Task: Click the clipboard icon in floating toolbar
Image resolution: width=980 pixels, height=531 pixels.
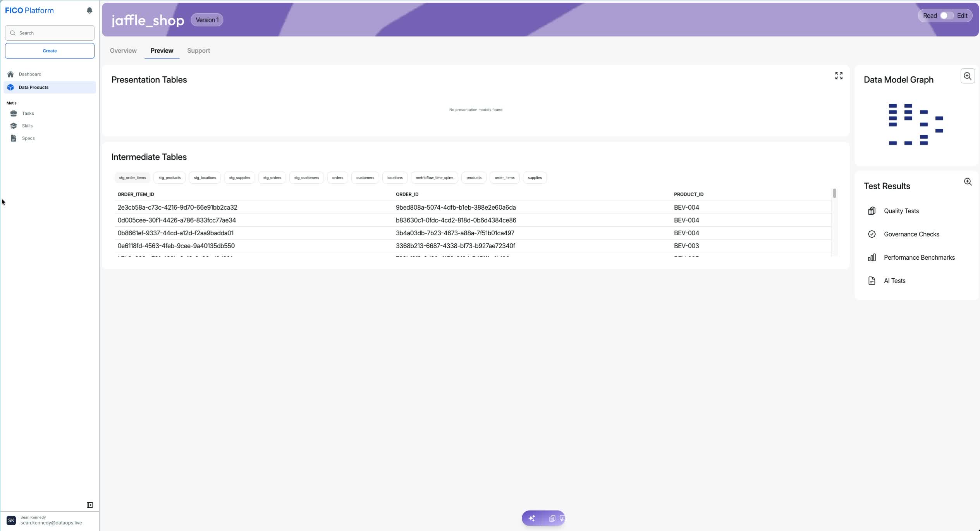Action: pos(552,518)
